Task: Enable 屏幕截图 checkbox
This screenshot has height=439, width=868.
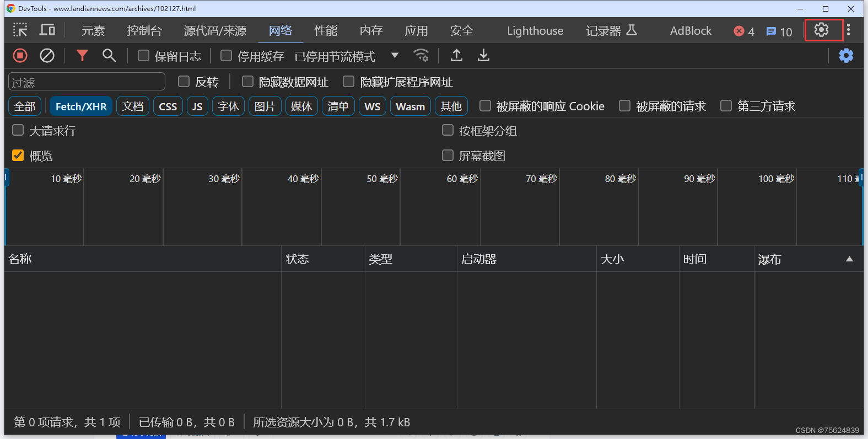Action: click(x=448, y=155)
